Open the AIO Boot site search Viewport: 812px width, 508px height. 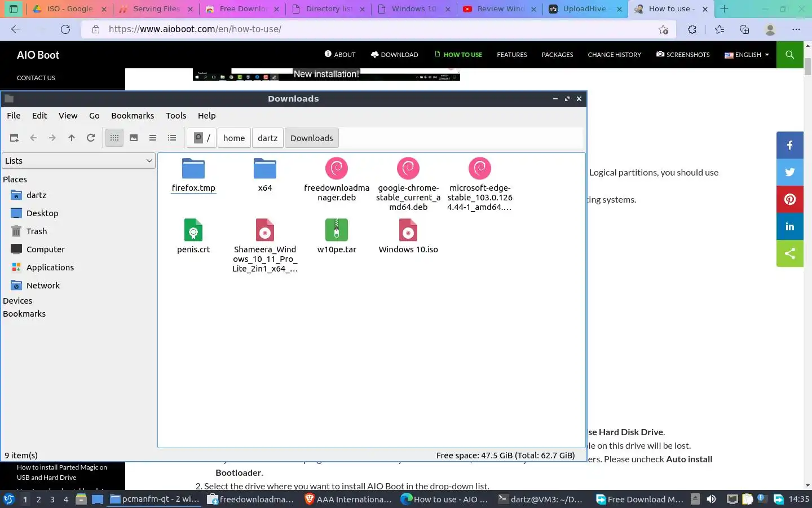[x=789, y=55]
